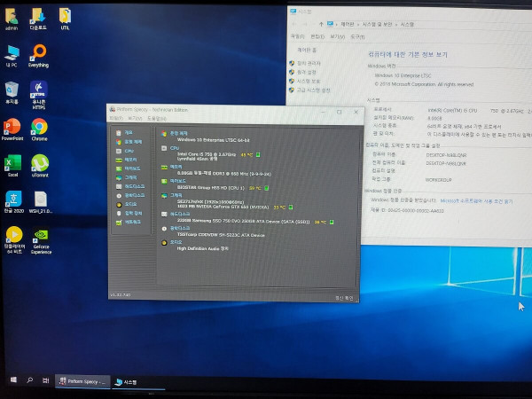The image size is (532, 399).
Task: Select the 내 PC desktop icon
Action: (12, 56)
